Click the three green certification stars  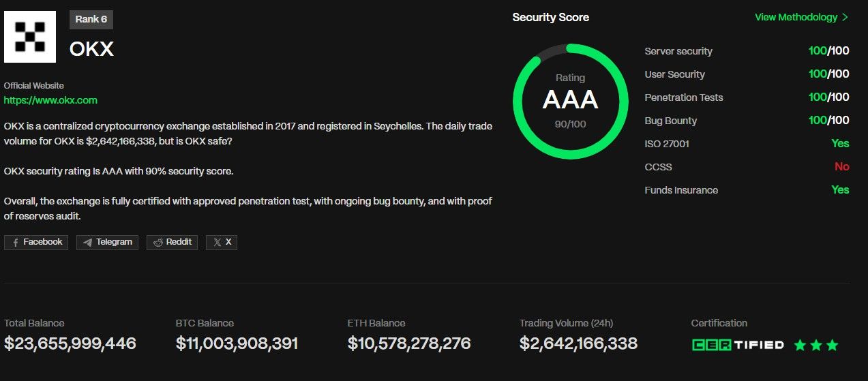click(816, 345)
